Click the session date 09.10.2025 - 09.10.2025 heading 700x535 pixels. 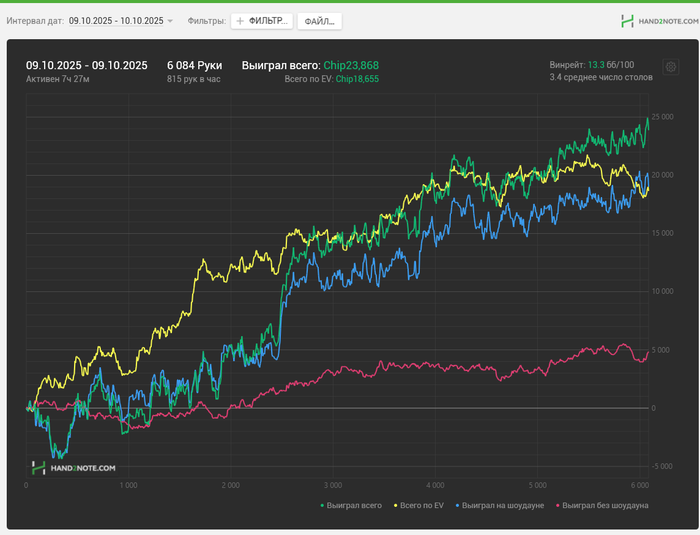(87, 65)
